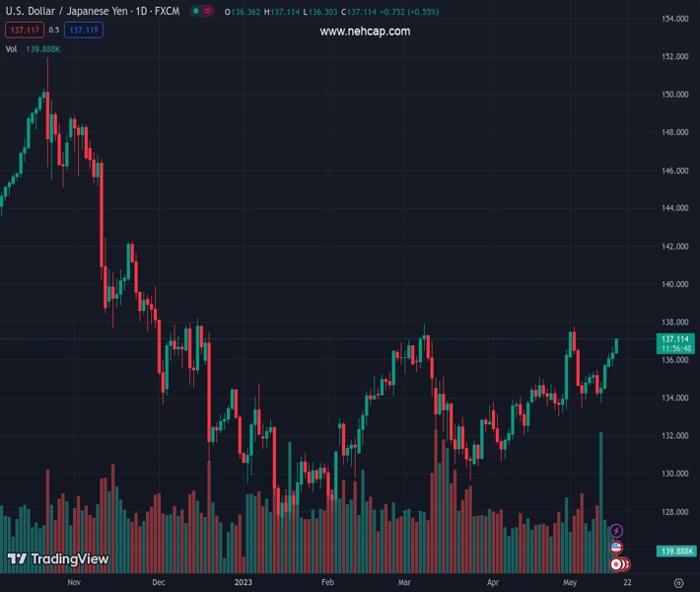The image size is (700, 592).
Task: Click the US flag economic event icon
Action: tap(617, 548)
